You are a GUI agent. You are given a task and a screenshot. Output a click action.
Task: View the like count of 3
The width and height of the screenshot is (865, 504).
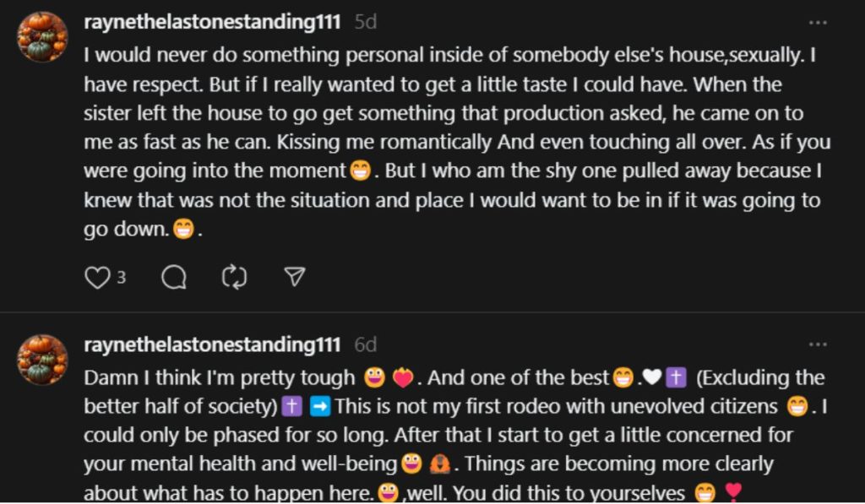tap(121, 278)
